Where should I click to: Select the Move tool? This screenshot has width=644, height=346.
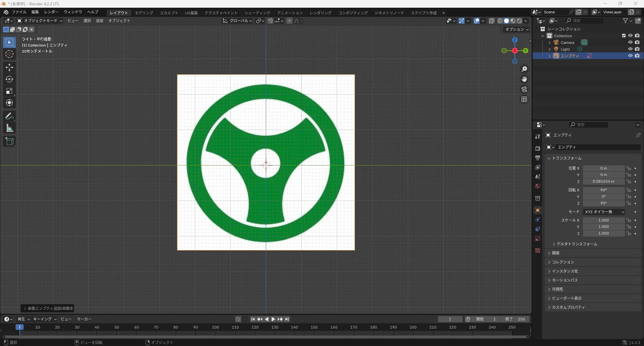pos(9,67)
